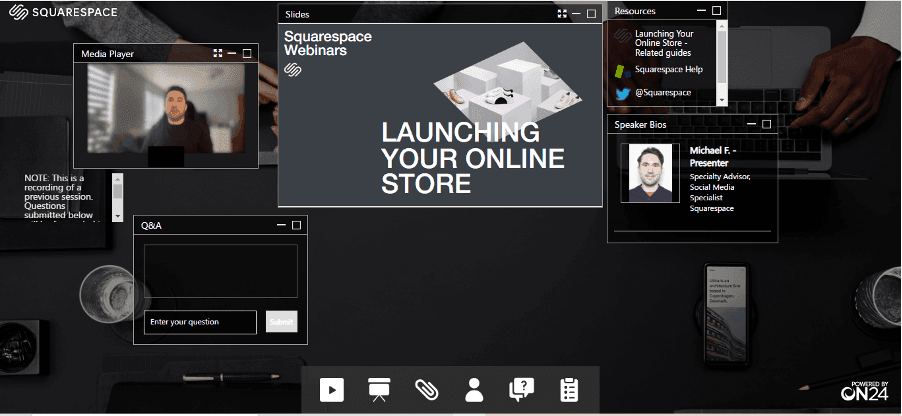Click the Q&A window title

tap(151, 226)
